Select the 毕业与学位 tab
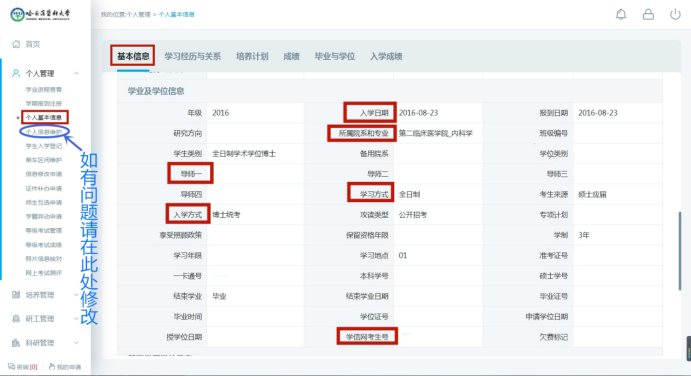Image resolution: width=691 pixels, height=376 pixels. [335, 56]
